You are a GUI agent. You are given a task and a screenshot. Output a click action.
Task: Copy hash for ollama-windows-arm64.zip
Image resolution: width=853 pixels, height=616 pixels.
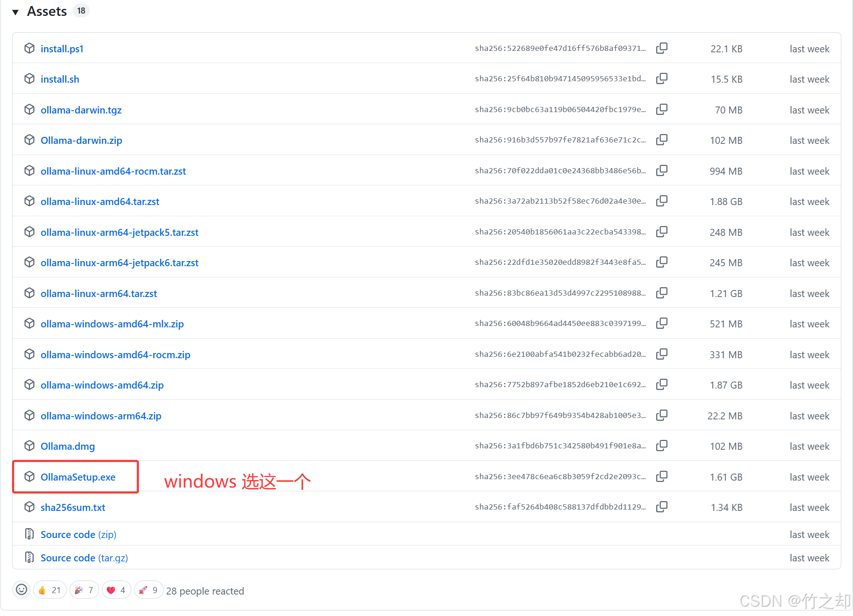point(662,415)
